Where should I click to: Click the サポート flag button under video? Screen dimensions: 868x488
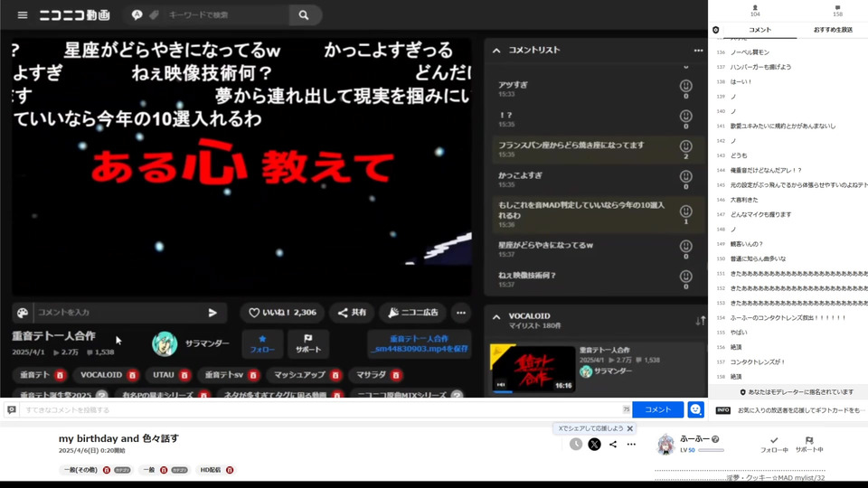click(308, 343)
